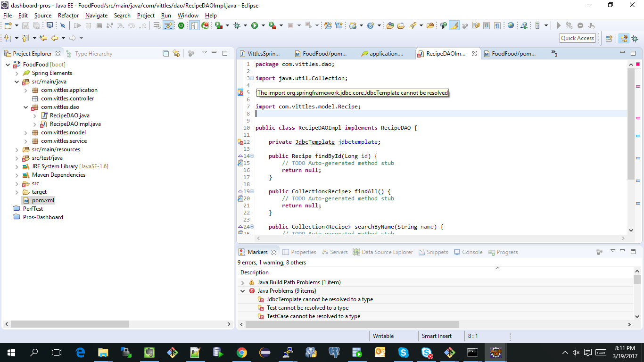Click the Show Whitespace Characters pilcrow icon

pyautogui.click(x=497, y=25)
